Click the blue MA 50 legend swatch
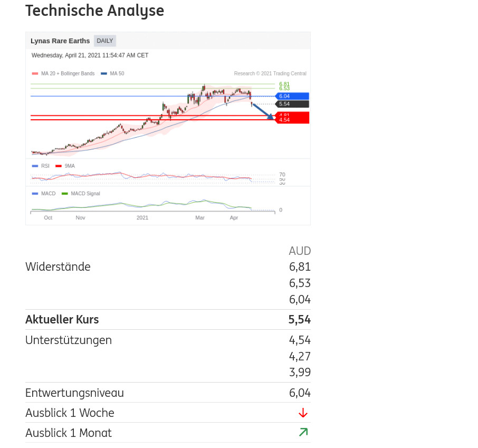The image size is (478, 448). pos(103,74)
